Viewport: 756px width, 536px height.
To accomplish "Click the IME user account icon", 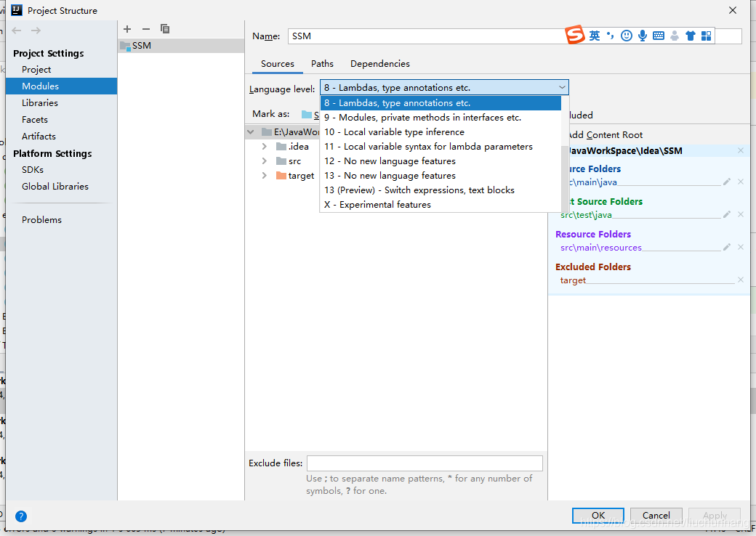I will click(675, 36).
